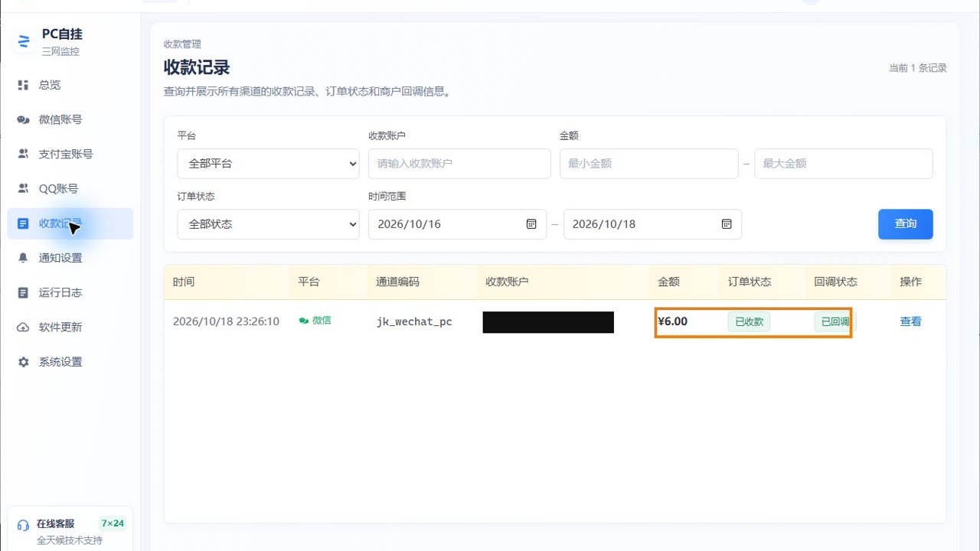Click 在线客服 support card text

(x=56, y=524)
